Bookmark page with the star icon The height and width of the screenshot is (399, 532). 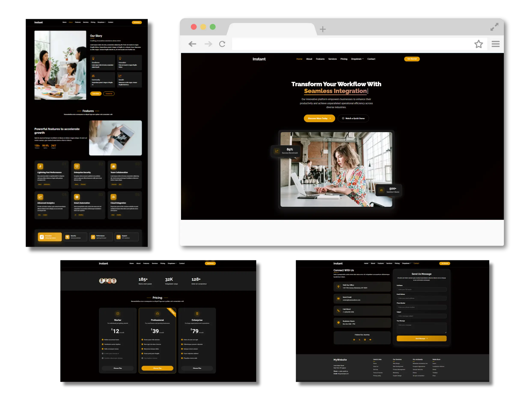478,44
